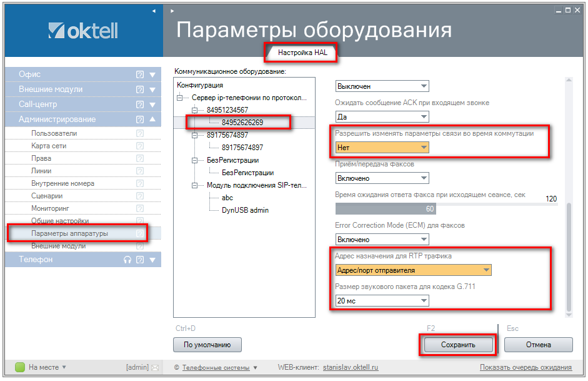Click the fax response timeout slider
This screenshot has height=381, width=588.
(445, 208)
